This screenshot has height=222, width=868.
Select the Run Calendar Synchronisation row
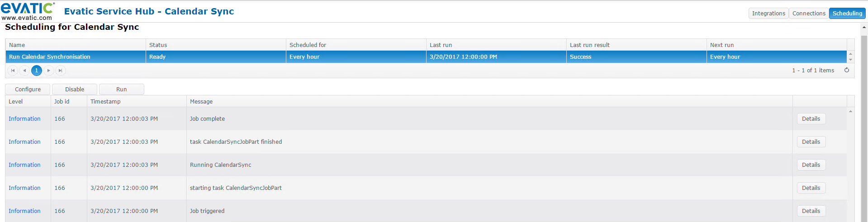[426, 57]
